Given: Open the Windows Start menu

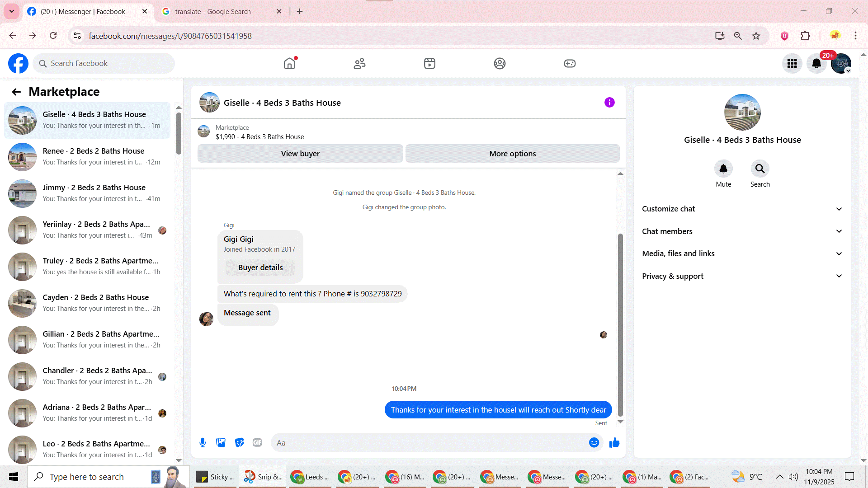Looking at the screenshot, I should (14, 477).
